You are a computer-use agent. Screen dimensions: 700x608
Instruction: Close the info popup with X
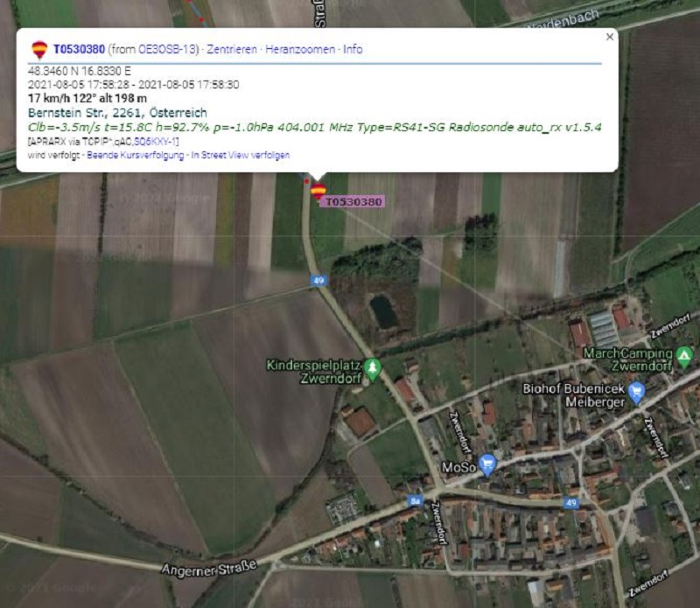[610, 37]
